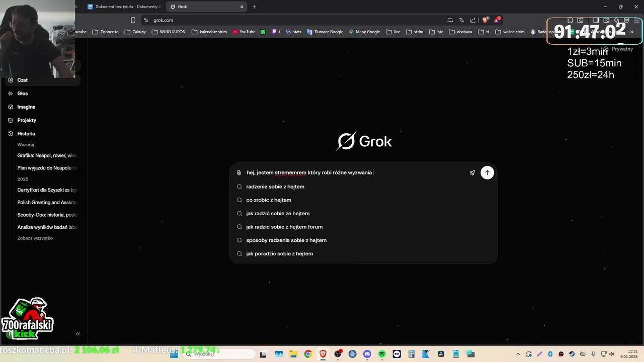Open Google Chrome from taskbar
This screenshot has height=362, width=644.
tap(308, 354)
